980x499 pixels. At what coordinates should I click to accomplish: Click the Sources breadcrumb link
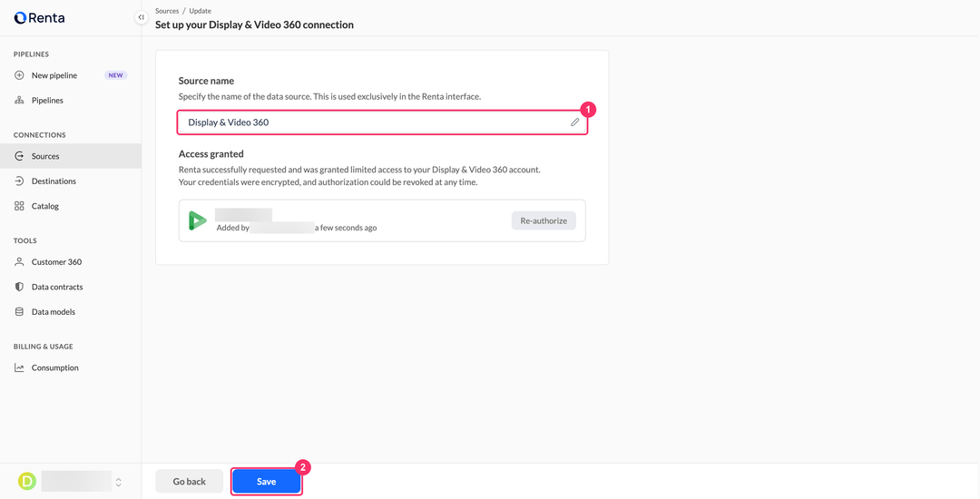point(167,11)
